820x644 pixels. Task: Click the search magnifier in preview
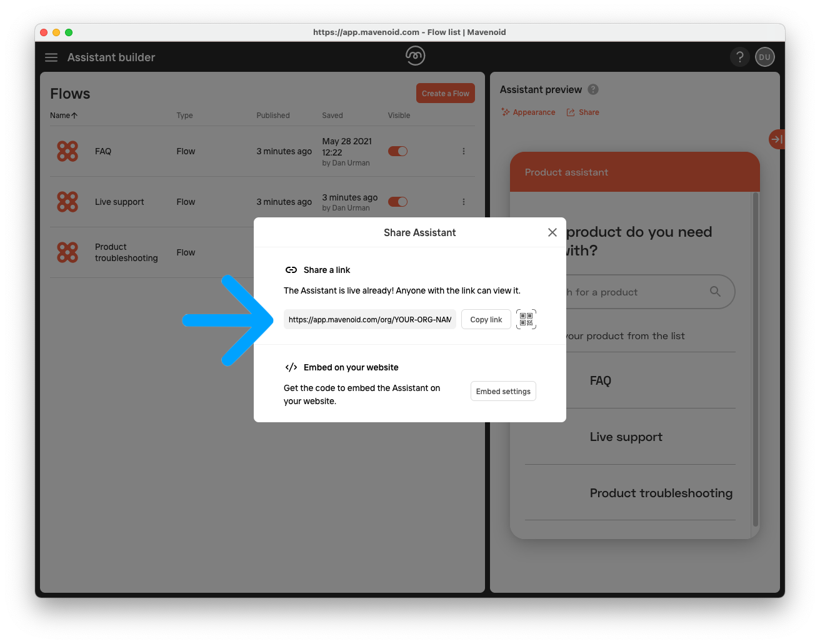point(716,292)
